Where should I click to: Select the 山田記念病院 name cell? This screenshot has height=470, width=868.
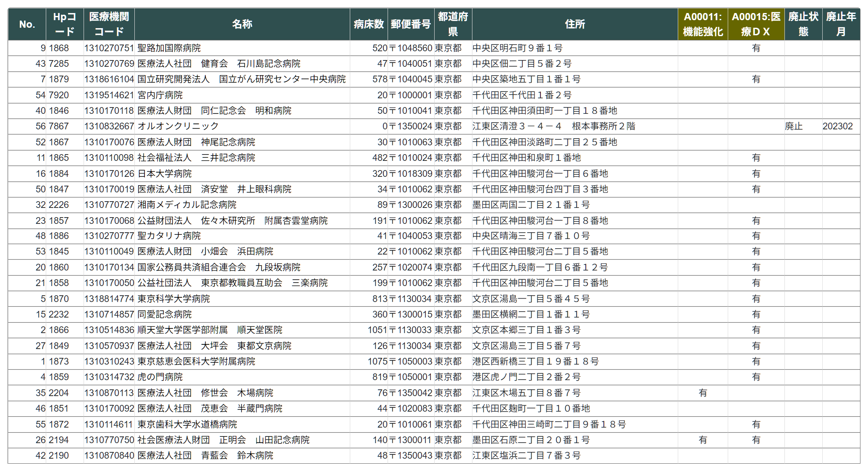tap(242, 440)
